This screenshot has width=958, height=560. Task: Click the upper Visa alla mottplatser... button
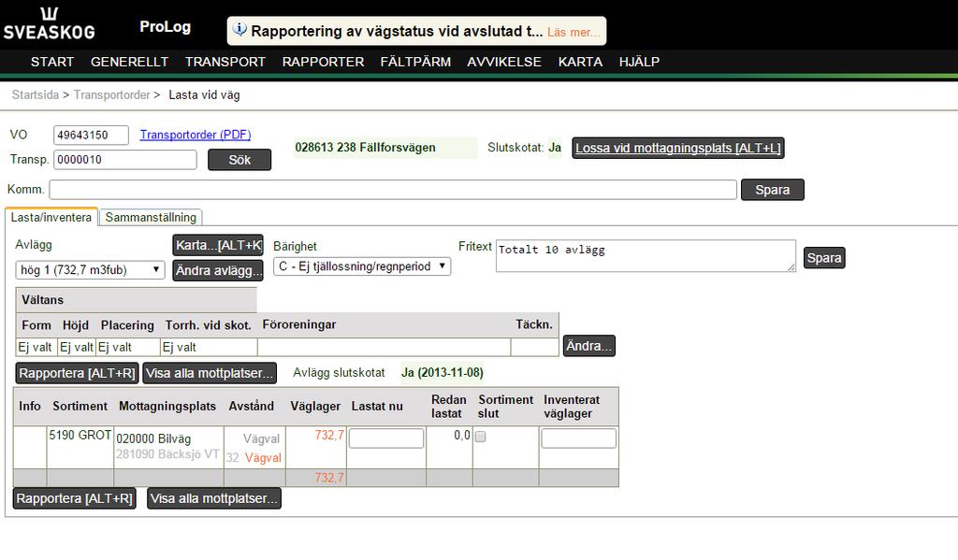(210, 373)
